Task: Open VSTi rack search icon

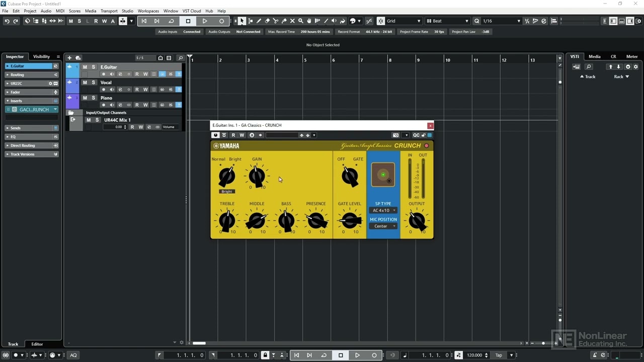Action: pos(589,67)
